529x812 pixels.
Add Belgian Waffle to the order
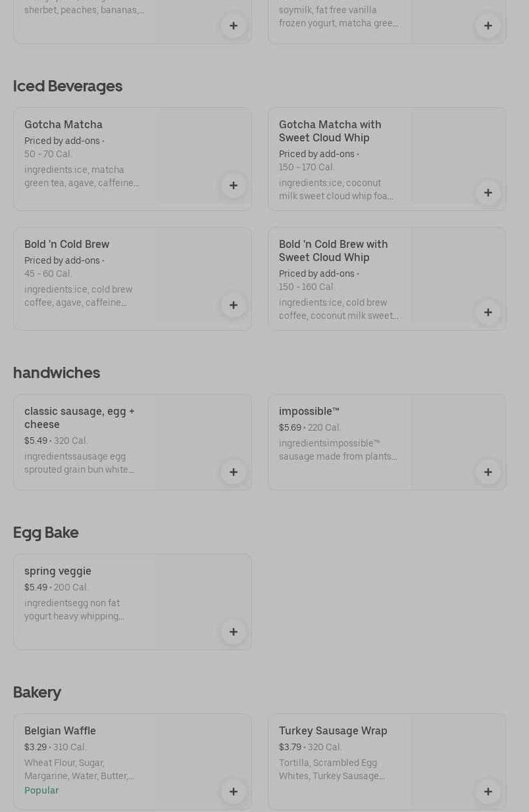(234, 792)
